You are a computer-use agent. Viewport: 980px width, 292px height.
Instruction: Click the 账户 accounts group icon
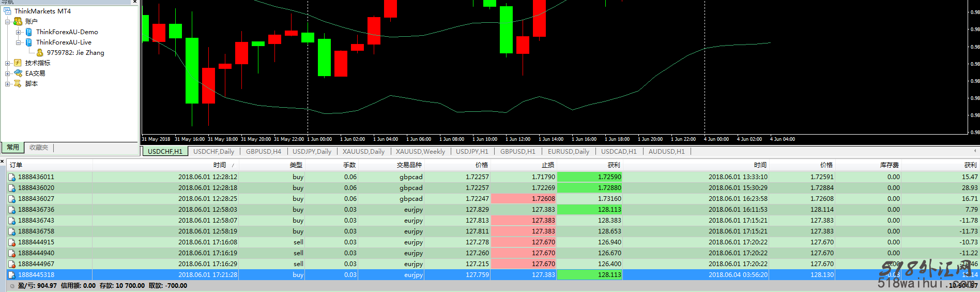[18, 21]
